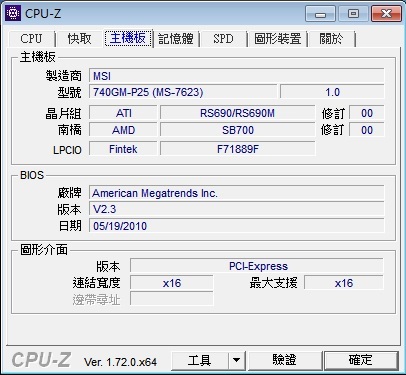The height and width of the screenshot is (375, 406).
Task: Select the BIOS date 05/19/2010
Action: point(236,226)
